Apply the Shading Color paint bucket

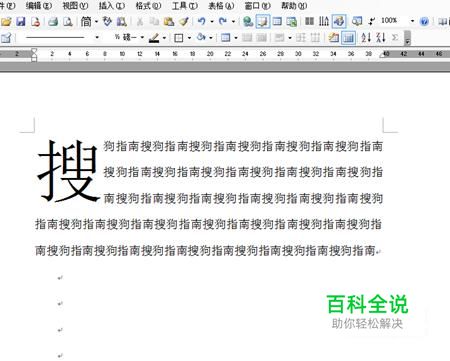201,37
